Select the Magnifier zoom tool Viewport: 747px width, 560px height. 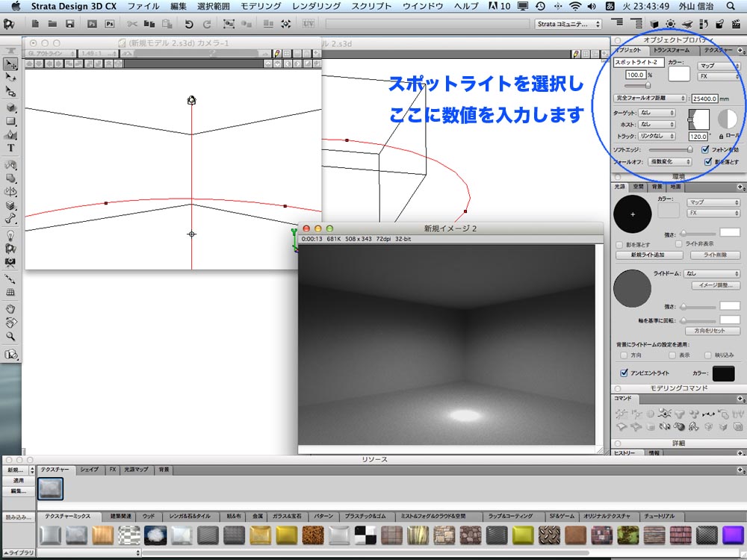[x=10, y=336]
